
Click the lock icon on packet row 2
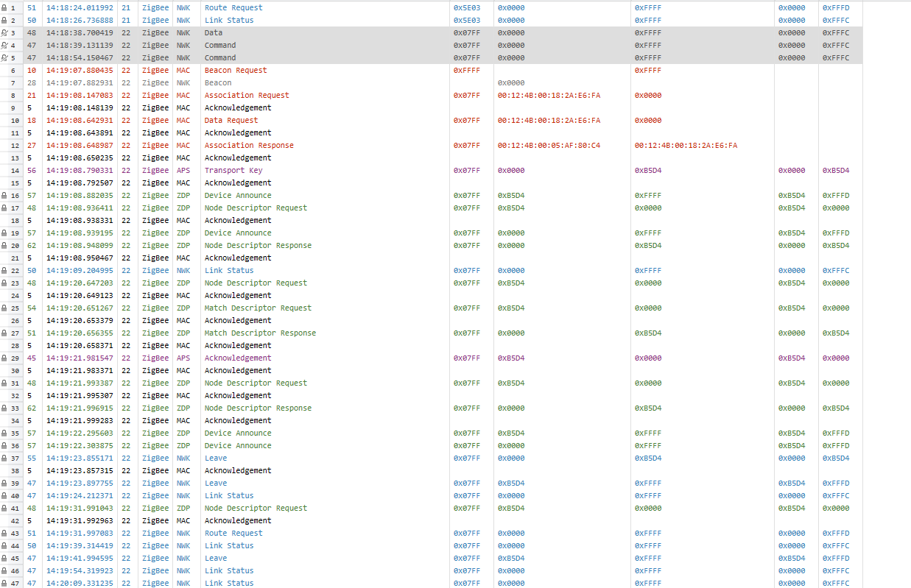click(4, 20)
